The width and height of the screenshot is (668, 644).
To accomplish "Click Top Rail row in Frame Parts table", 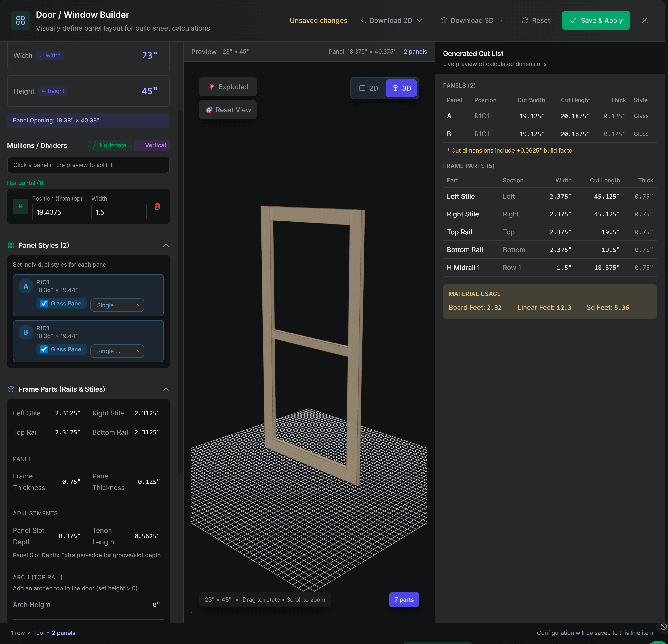I will (x=550, y=232).
